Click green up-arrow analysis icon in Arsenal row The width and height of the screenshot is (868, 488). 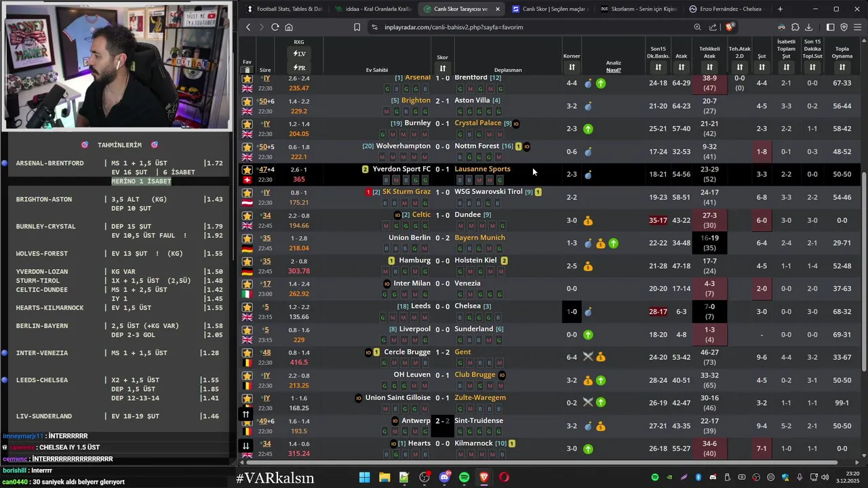tap(601, 83)
